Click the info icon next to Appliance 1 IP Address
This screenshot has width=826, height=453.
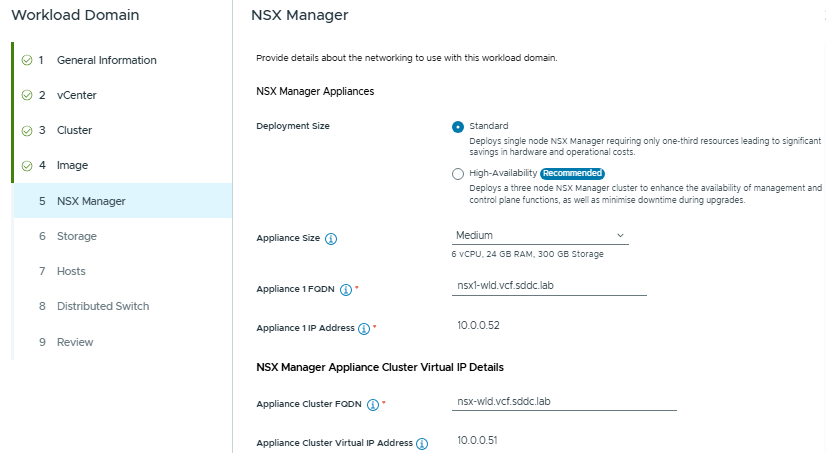pyautogui.click(x=364, y=328)
